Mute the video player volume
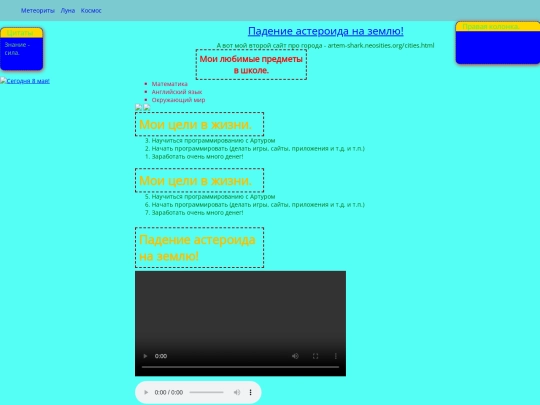 click(295, 356)
